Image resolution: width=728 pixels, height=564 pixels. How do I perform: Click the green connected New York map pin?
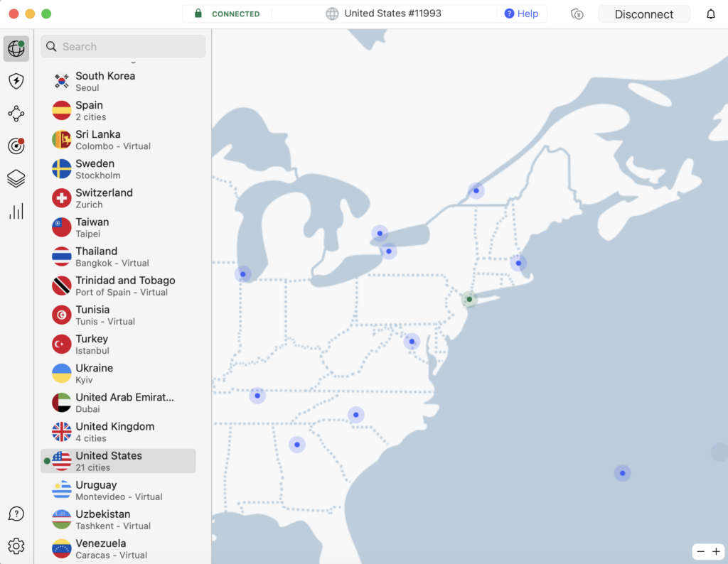pos(469,299)
